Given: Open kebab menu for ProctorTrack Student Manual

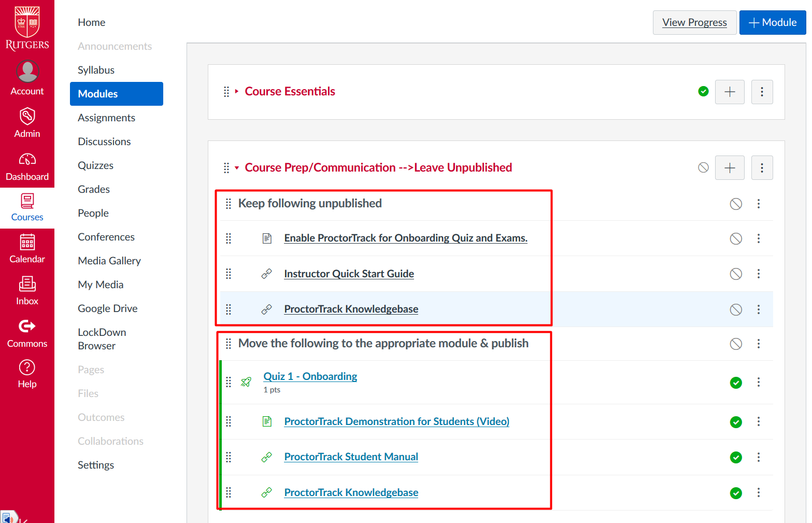Looking at the screenshot, I should coord(759,457).
